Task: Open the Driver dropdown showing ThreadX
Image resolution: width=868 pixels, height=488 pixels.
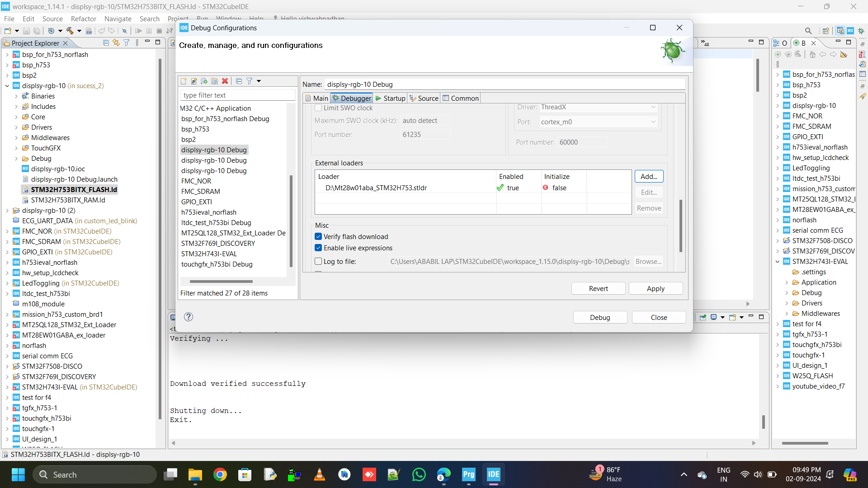Action: coord(653,107)
